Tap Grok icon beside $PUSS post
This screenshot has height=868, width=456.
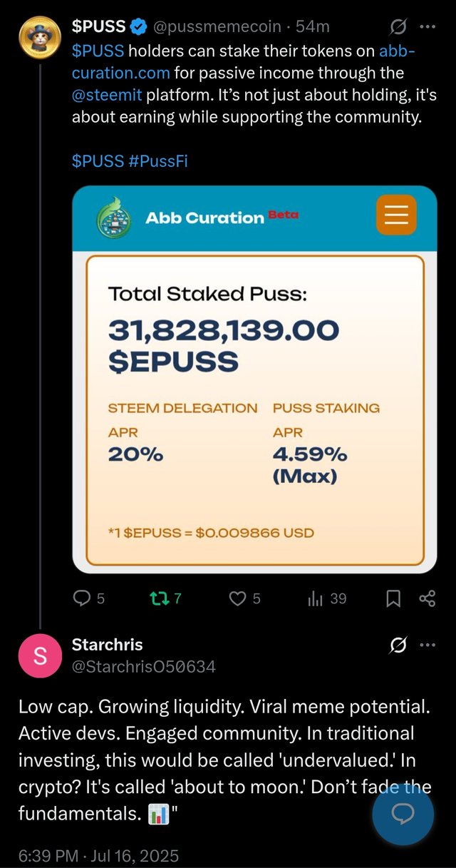pyautogui.click(x=398, y=27)
